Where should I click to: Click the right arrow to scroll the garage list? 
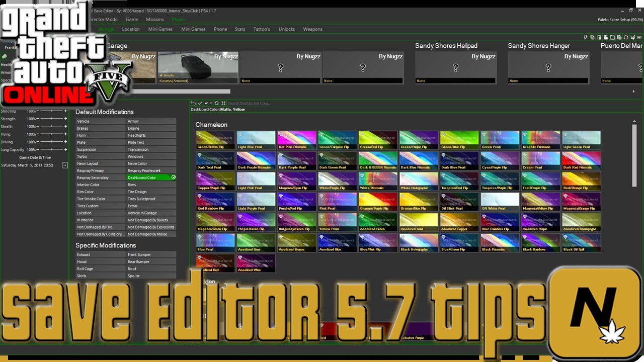click(x=633, y=92)
